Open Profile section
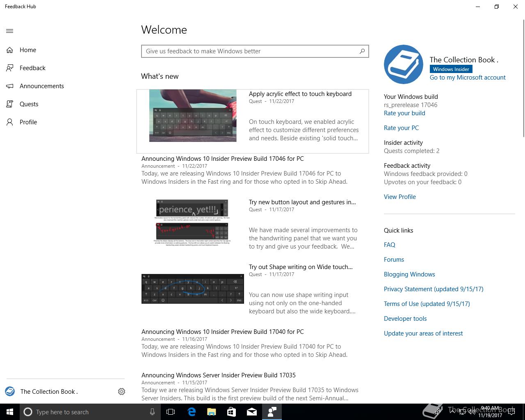Viewport: 525px width, 420px height. click(28, 122)
